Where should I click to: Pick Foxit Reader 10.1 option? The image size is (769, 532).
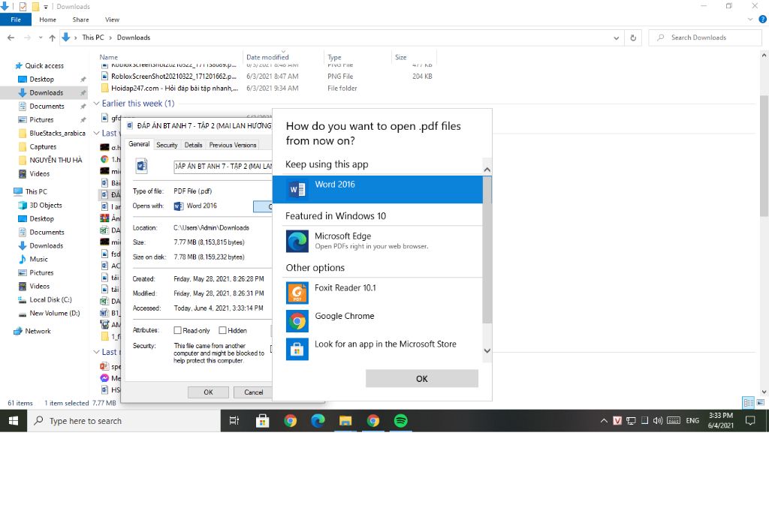click(382, 293)
